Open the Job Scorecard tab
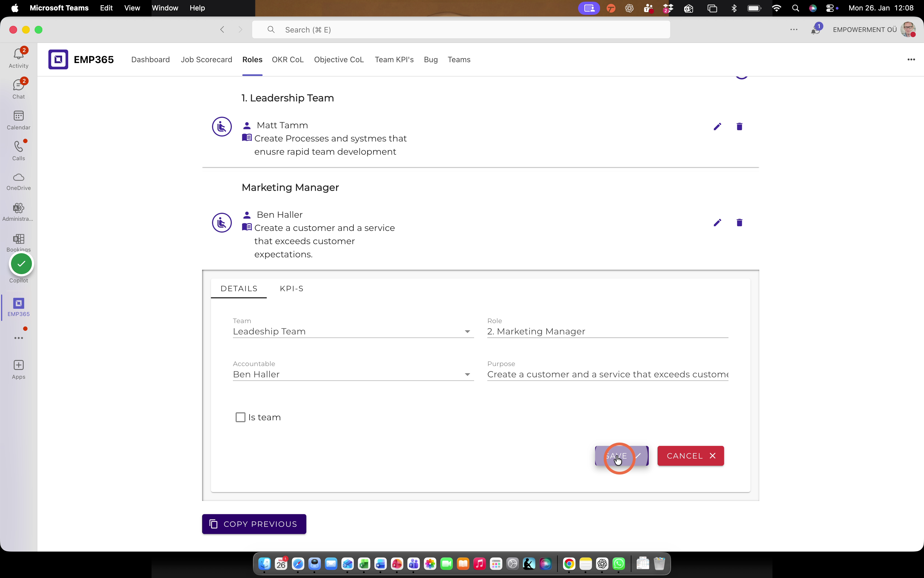 [x=207, y=60]
